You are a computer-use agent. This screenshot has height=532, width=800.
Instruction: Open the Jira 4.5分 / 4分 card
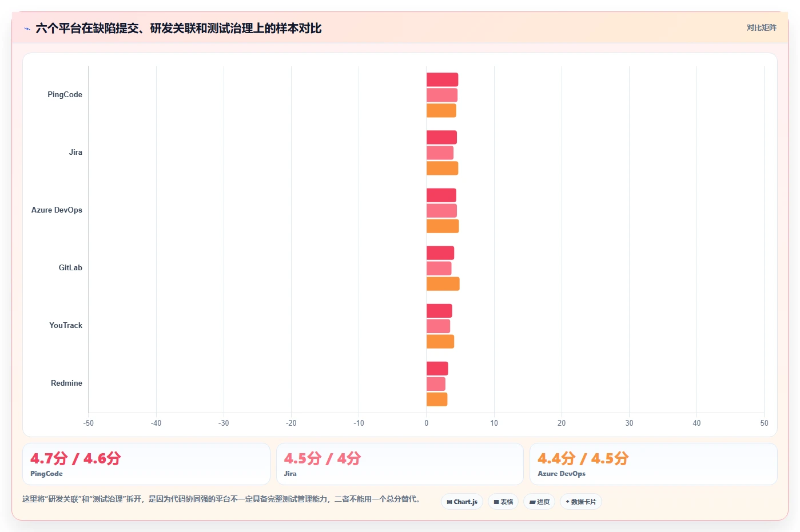tap(400, 464)
